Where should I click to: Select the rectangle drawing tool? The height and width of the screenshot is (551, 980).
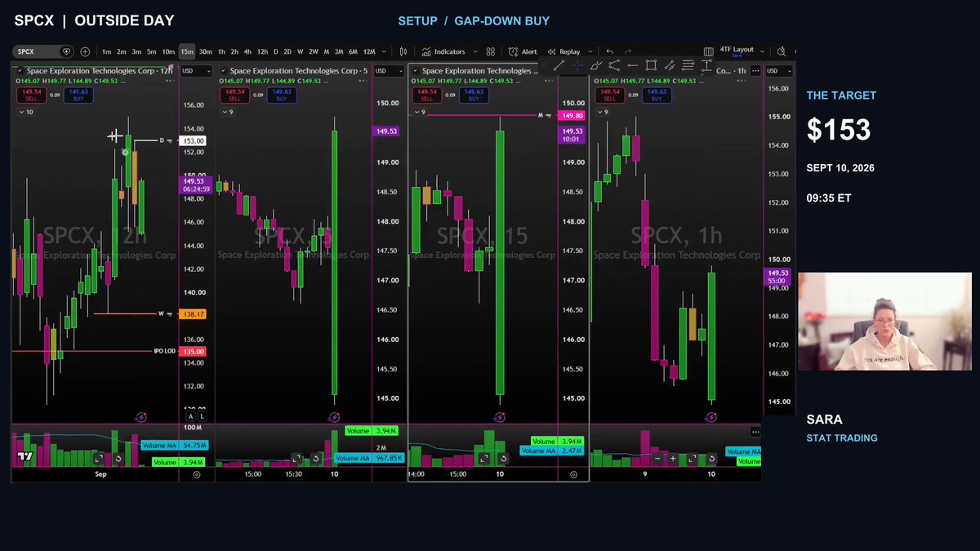point(651,65)
